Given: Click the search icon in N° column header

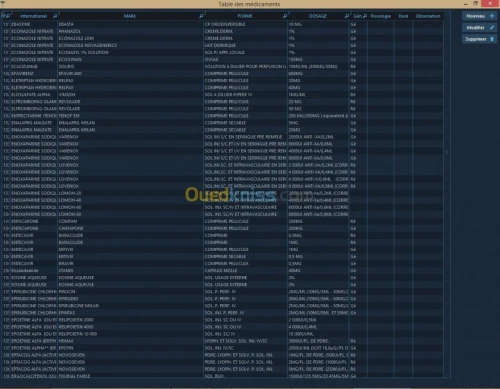Looking at the screenshot, I should (x=8, y=16).
